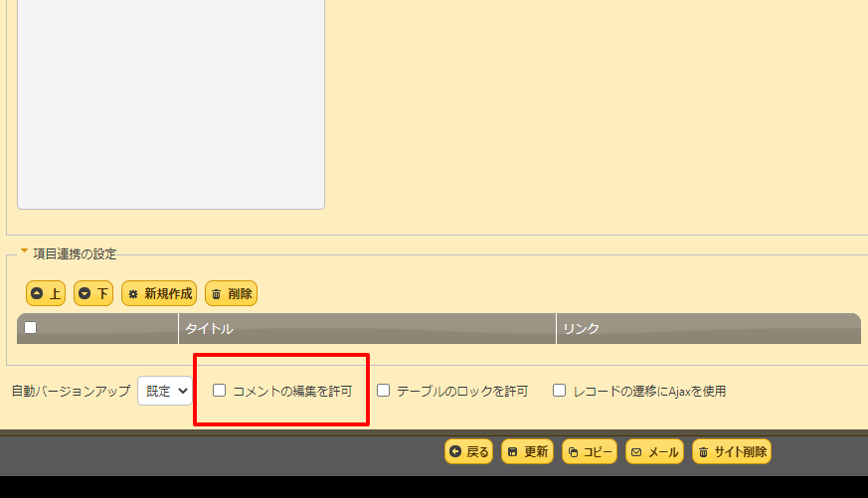868x498 pixels.
Task: Go back with the 戻る button
Action: [x=468, y=451]
